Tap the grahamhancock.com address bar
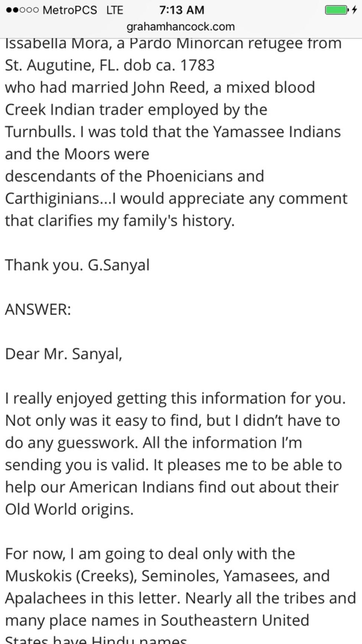This screenshot has width=362, height=644. coord(181,27)
